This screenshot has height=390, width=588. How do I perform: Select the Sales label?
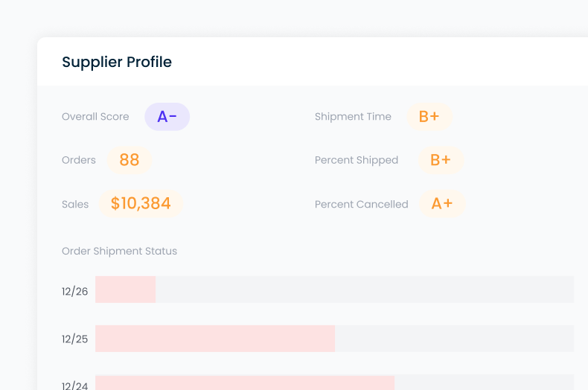click(75, 204)
